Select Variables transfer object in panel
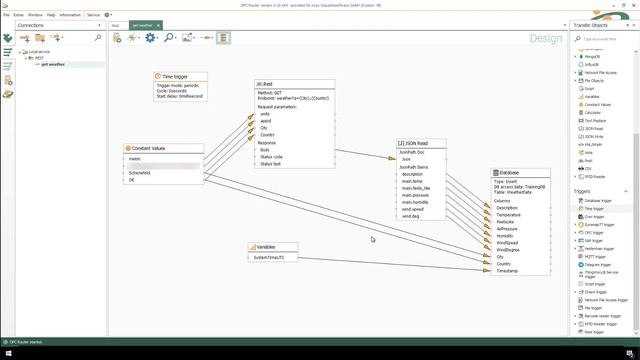Viewport: 640px width, 360px height. [591, 97]
